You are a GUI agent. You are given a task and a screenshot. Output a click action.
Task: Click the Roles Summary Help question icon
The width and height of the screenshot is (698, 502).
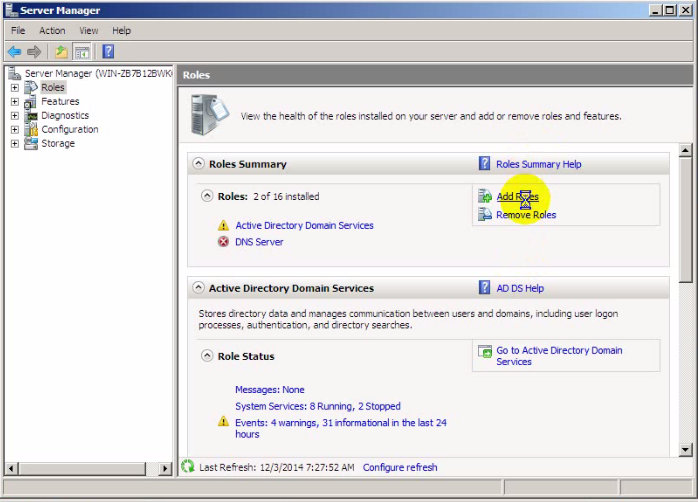[484, 164]
